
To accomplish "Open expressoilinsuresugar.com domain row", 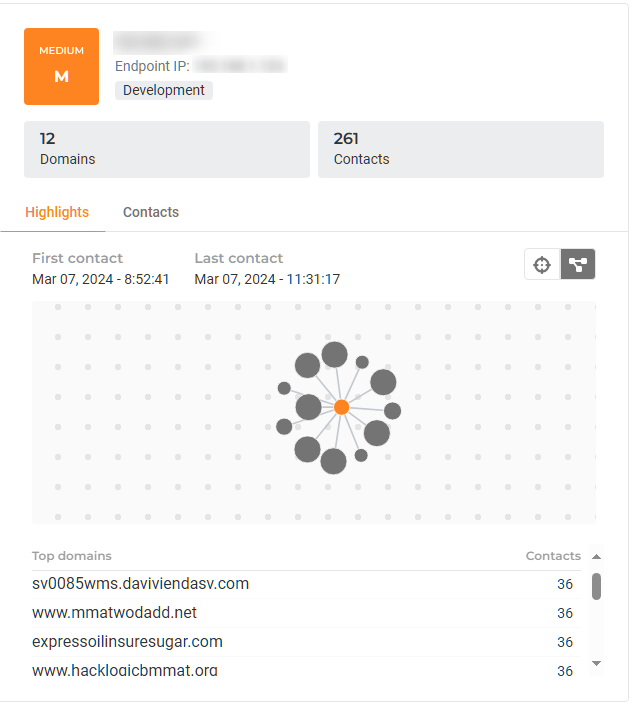I will (127, 641).
